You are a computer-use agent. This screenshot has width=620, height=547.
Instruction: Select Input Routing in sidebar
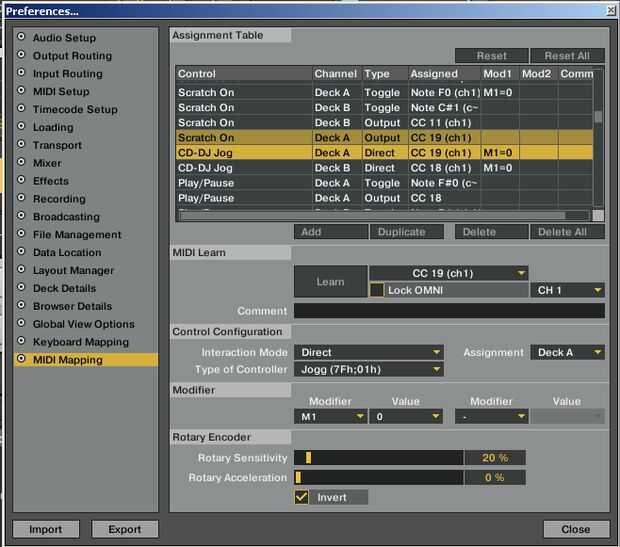pos(68,74)
